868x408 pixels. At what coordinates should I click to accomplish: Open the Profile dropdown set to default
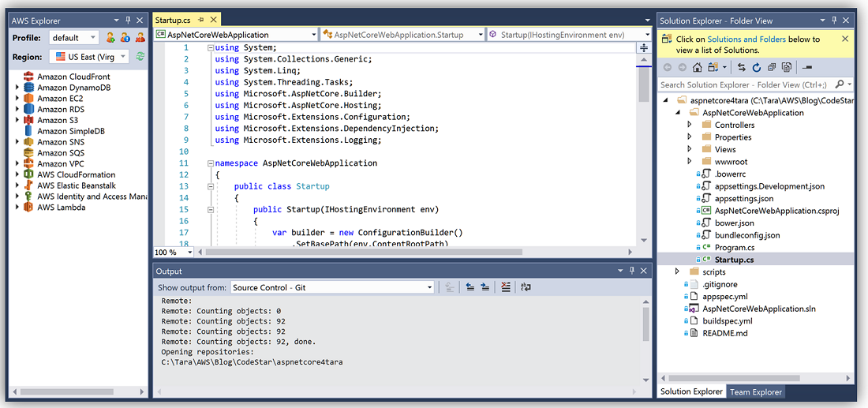pos(73,37)
